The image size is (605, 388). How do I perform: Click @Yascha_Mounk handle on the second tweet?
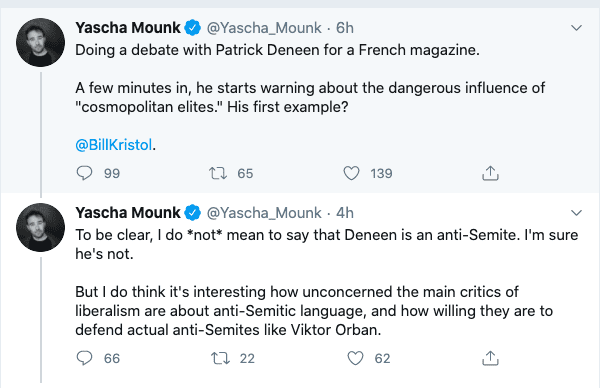264,213
